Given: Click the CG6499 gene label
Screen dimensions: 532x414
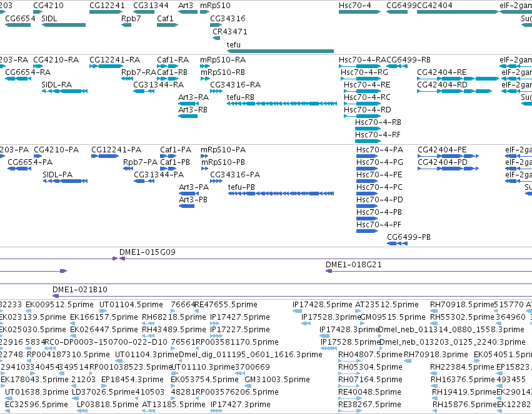Looking at the screenshot, I should 402,6.
